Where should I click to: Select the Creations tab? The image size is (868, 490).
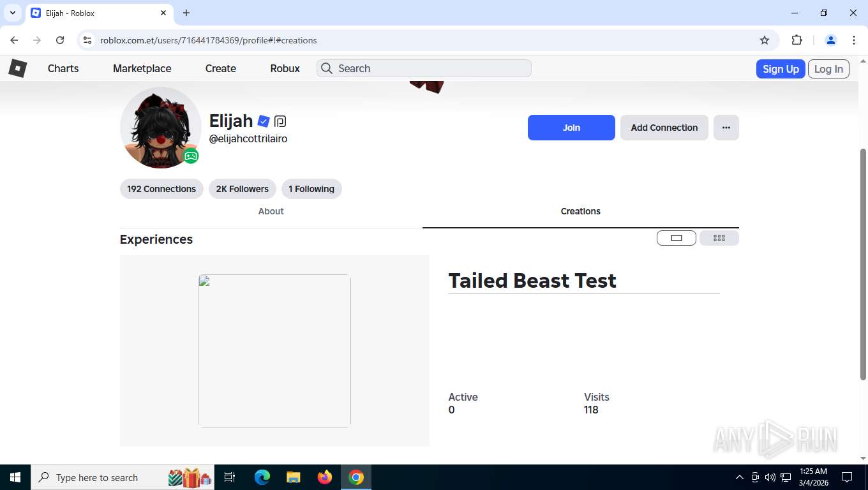(x=581, y=211)
